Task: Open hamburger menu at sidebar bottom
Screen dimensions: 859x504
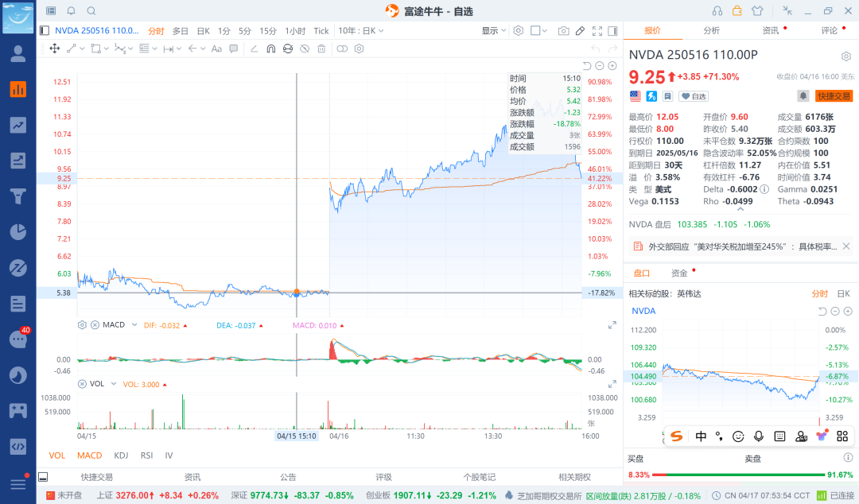Action: click(18, 484)
